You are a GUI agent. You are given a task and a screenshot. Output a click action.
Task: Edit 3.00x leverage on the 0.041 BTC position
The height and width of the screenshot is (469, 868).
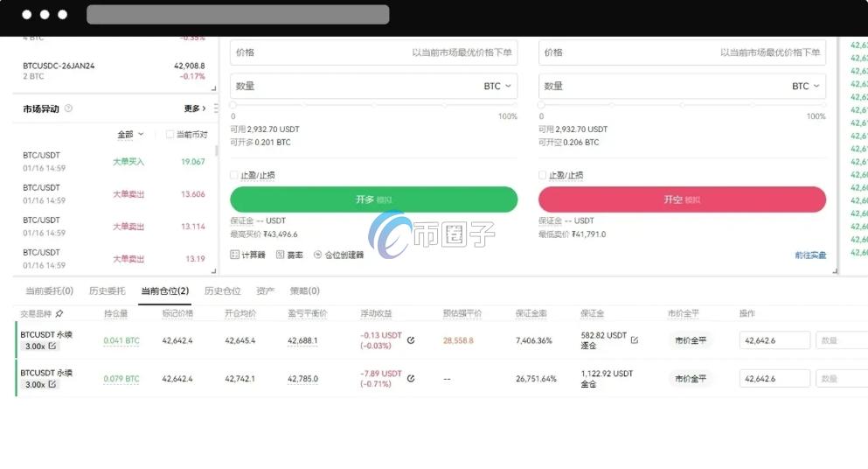point(52,346)
